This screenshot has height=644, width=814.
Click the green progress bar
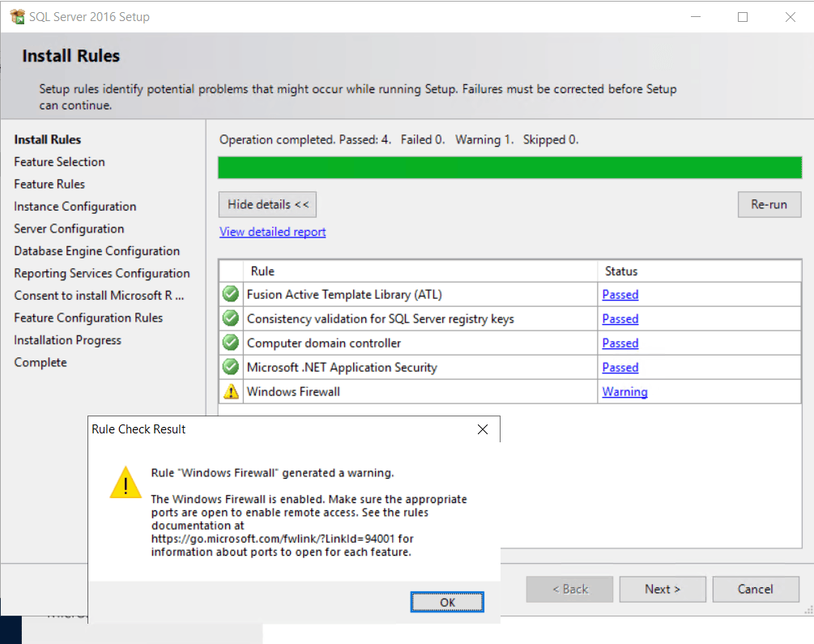tap(509, 167)
